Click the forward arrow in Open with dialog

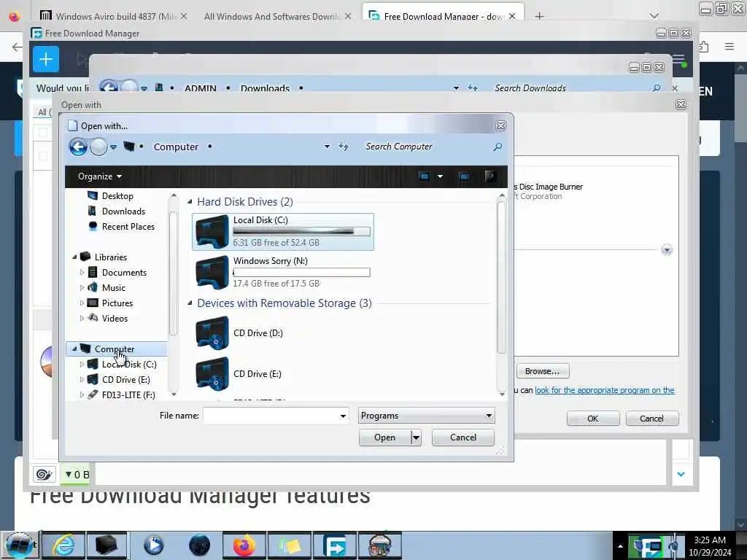(98, 147)
